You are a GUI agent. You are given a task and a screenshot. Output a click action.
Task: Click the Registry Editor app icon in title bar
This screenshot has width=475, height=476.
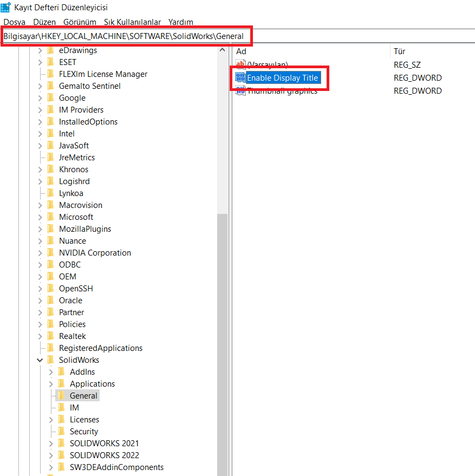pos(6,7)
